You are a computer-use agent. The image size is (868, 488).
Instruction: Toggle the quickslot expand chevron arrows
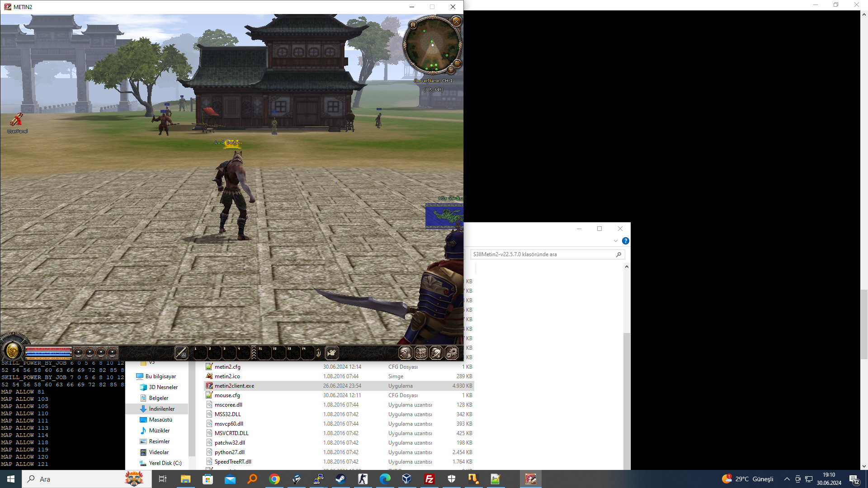click(254, 352)
